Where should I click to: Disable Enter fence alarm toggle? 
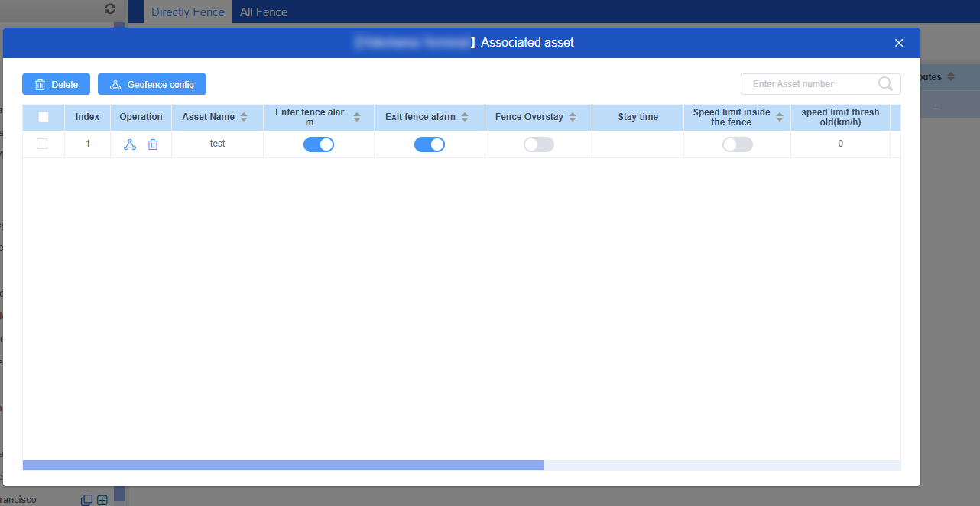[319, 144]
